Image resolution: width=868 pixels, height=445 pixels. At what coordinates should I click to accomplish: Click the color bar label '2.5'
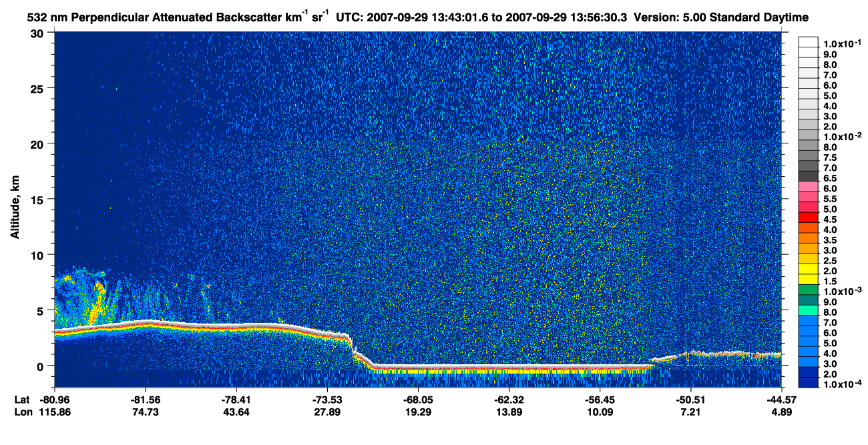click(830, 261)
